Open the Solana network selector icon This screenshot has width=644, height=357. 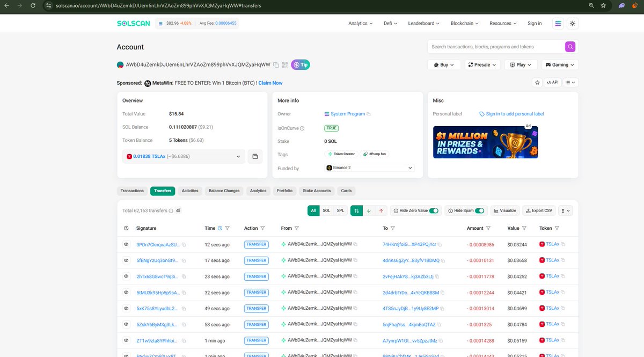[558, 24]
